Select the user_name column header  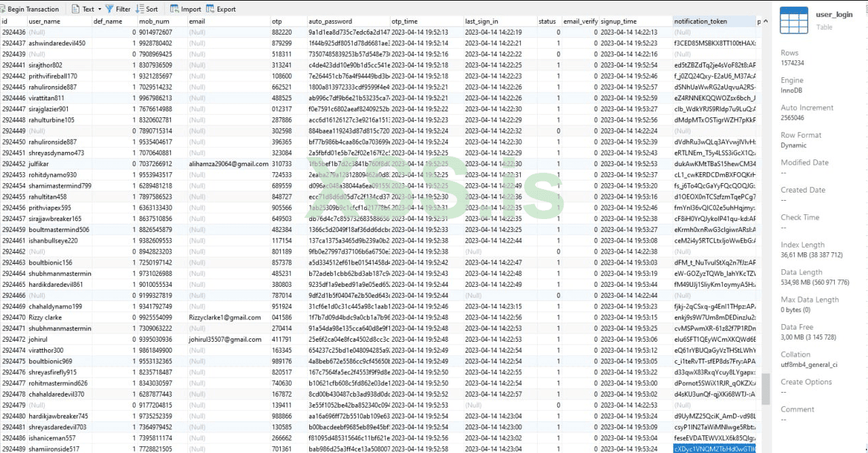[x=59, y=21]
